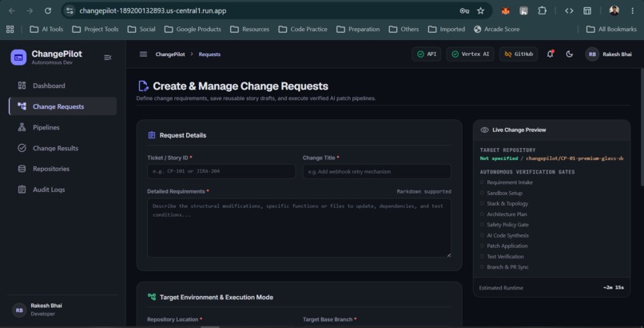Open the Arcade Score bookmark
This screenshot has height=328, width=644.
tap(496, 29)
